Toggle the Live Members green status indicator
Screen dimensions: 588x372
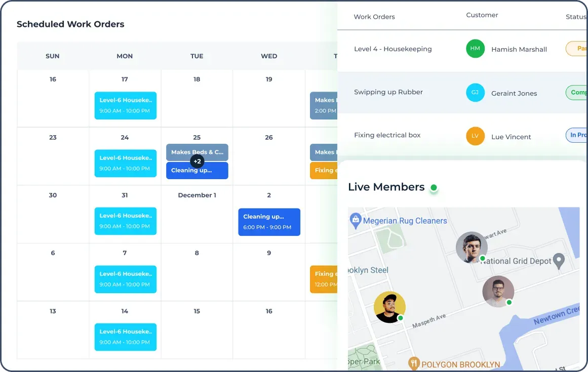[434, 188]
